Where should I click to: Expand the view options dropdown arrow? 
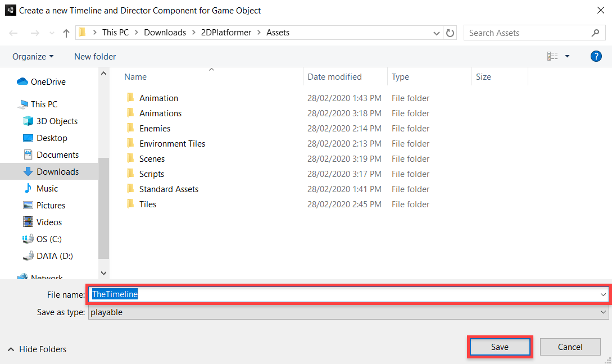(x=567, y=56)
